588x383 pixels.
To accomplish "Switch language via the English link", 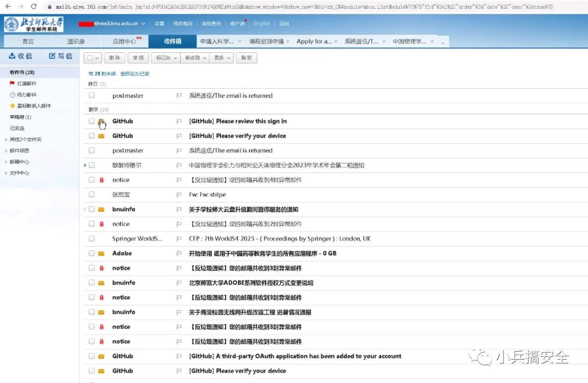I will pyautogui.click(x=262, y=23).
